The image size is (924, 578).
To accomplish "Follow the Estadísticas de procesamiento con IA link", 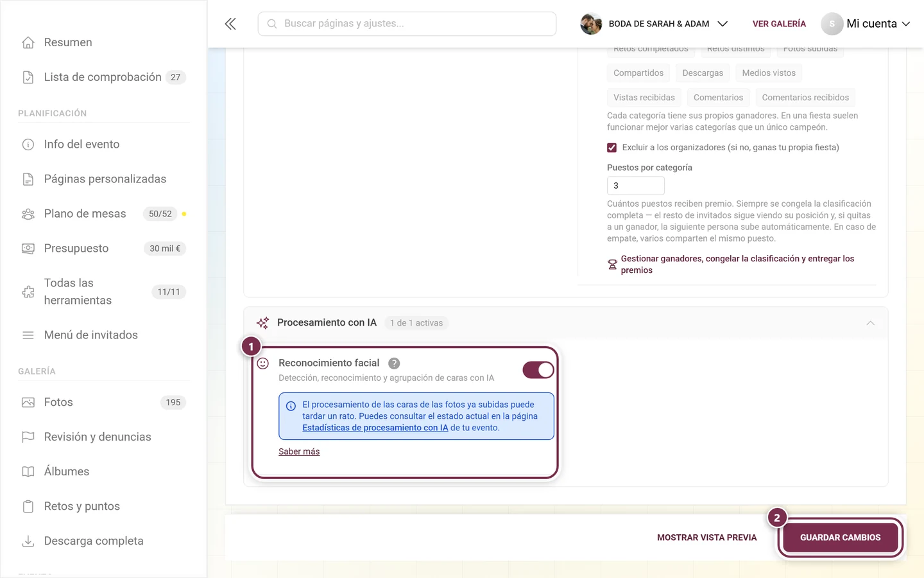I will [x=375, y=428].
